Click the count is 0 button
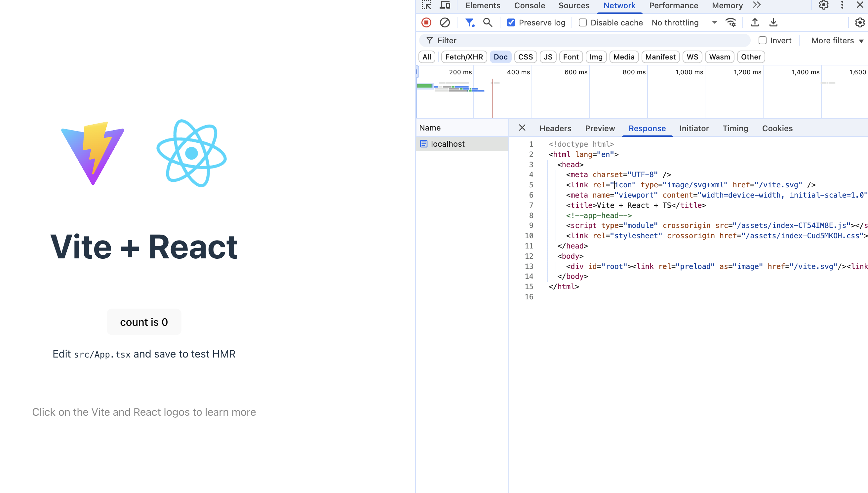 [x=144, y=322]
